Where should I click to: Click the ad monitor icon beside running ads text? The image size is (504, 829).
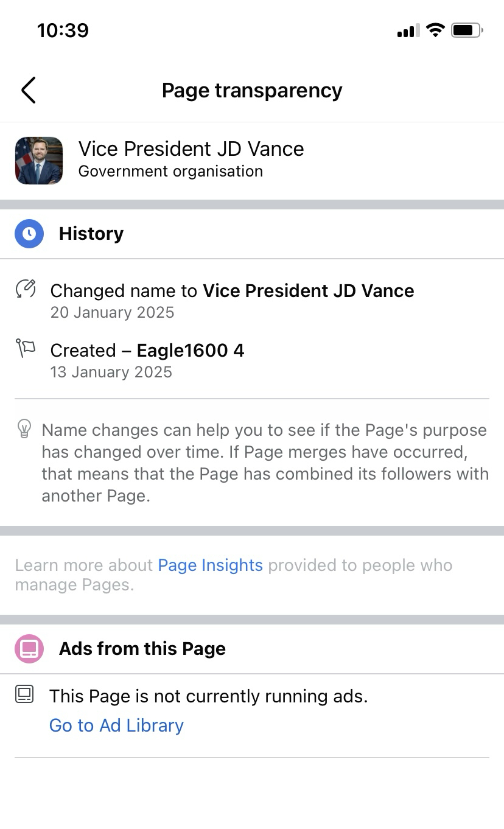tap(25, 694)
